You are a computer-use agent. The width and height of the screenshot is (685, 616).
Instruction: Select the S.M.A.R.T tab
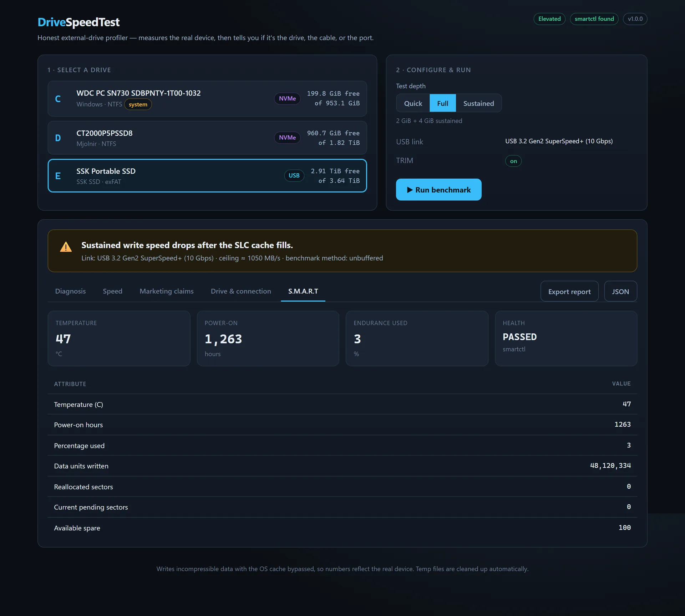[303, 291]
